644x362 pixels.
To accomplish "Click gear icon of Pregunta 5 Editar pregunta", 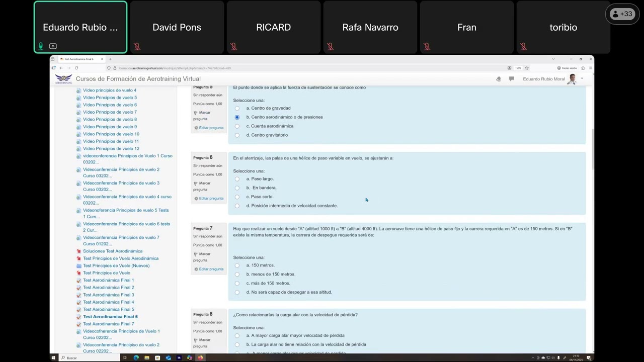I will (196, 128).
